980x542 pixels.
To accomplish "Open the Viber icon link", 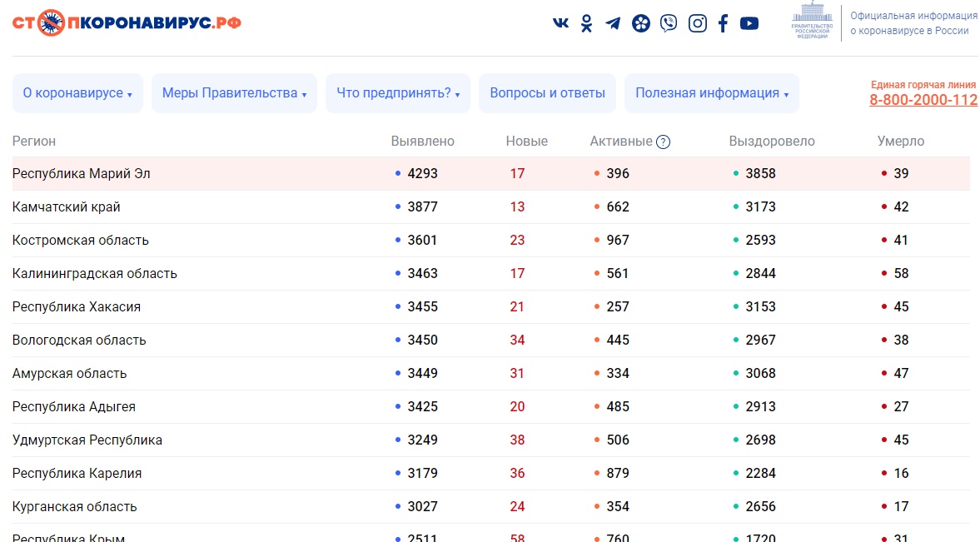I will [669, 23].
